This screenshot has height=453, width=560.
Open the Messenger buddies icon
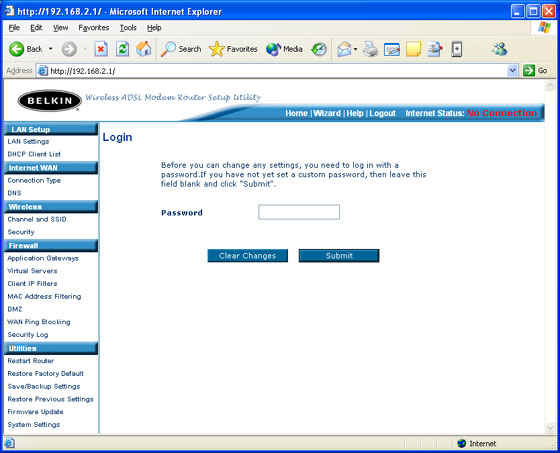point(500,49)
